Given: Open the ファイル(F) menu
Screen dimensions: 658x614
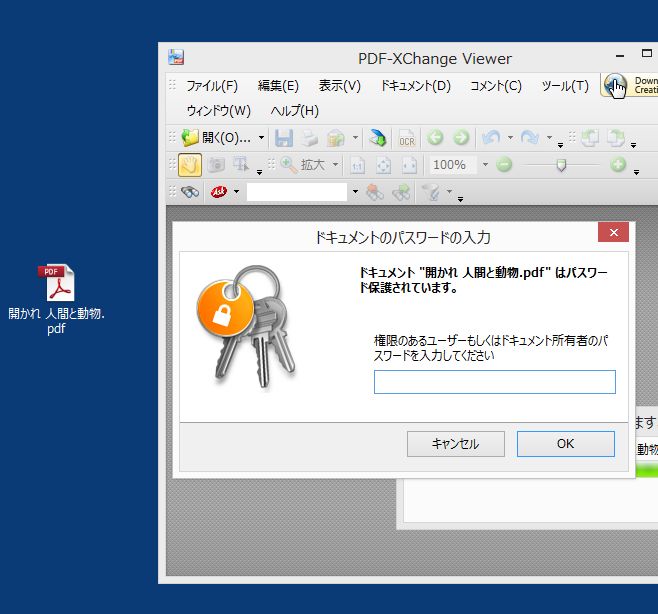Looking at the screenshot, I should point(212,86).
